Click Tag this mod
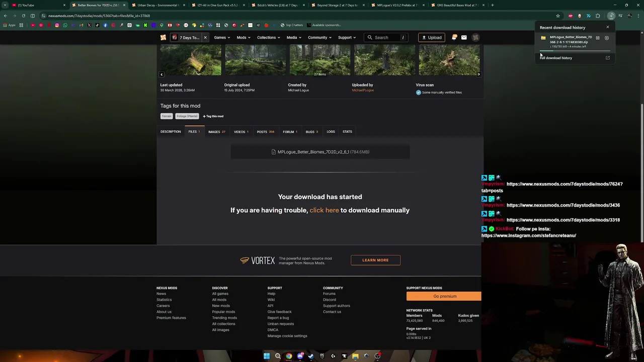Image resolution: width=644 pixels, height=362 pixels. pyautogui.click(x=213, y=116)
